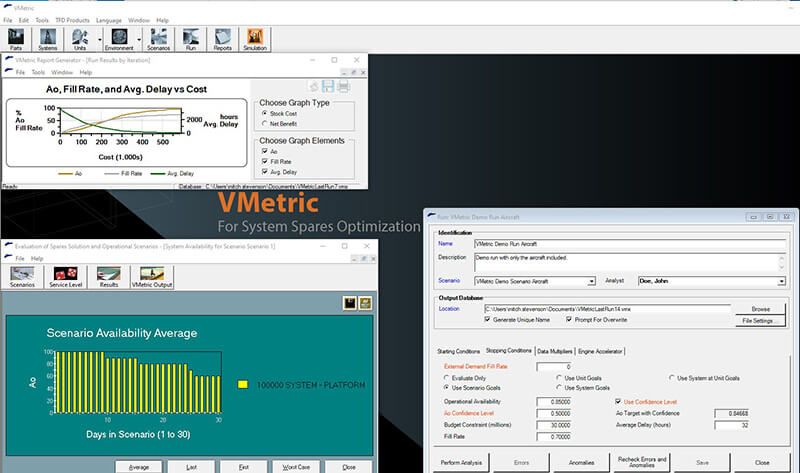
Task: Toggle the Fill Rate graph element checkbox
Action: point(264,161)
